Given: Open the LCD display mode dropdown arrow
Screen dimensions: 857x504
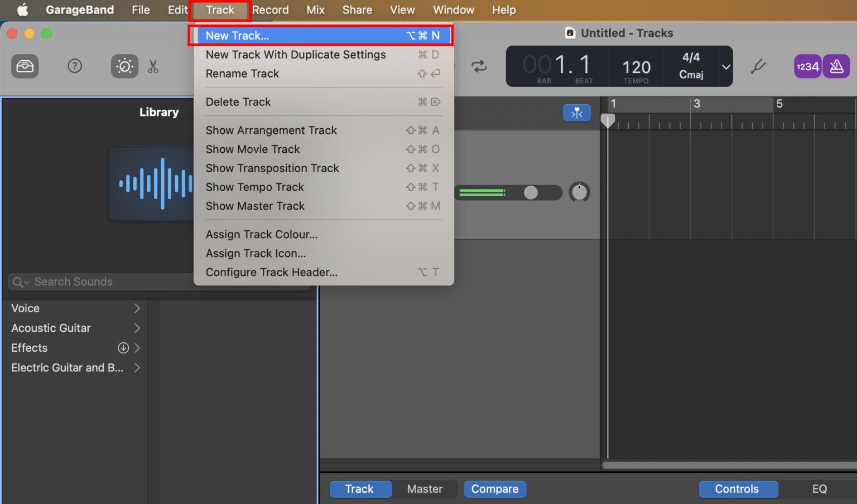Looking at the screenshot, I should (x=726, y=66).
